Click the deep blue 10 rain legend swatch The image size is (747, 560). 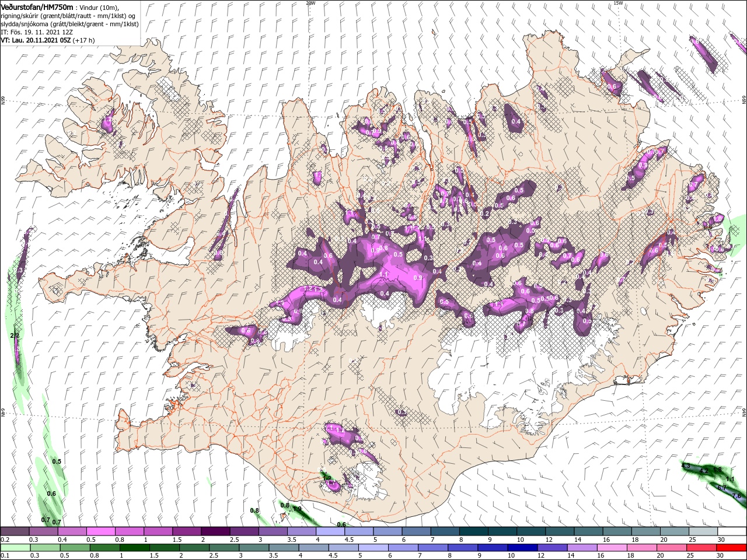coord(521,547)
